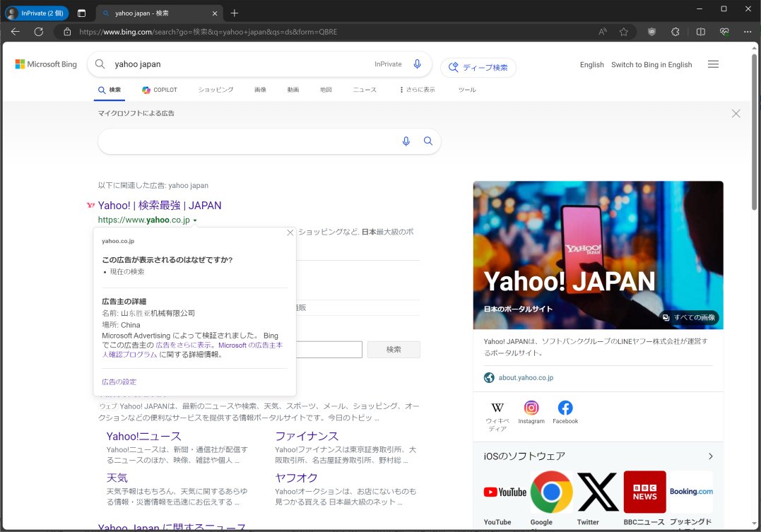The image size is (761, 532).
Task: Open the 地図 maps tab
Action: click(x=326, y=90)
